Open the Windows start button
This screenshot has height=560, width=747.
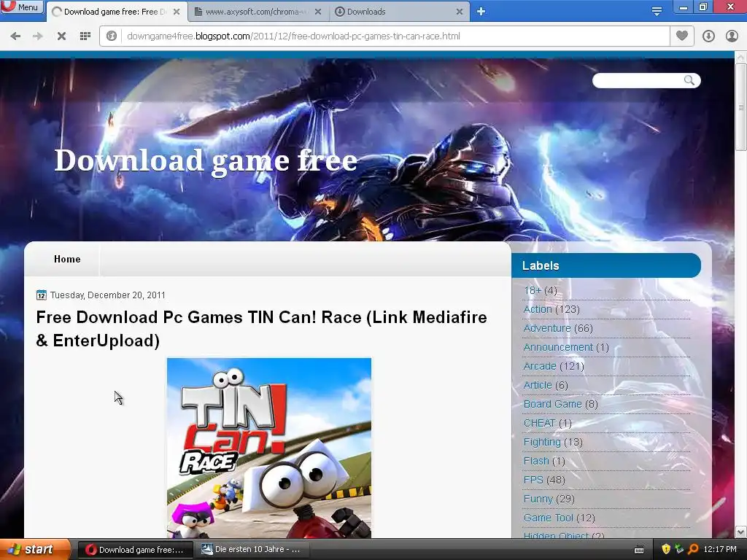(x=35, y=550)
